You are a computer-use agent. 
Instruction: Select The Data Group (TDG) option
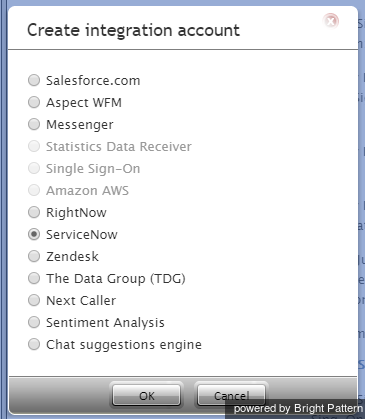(x=34, y=278)
